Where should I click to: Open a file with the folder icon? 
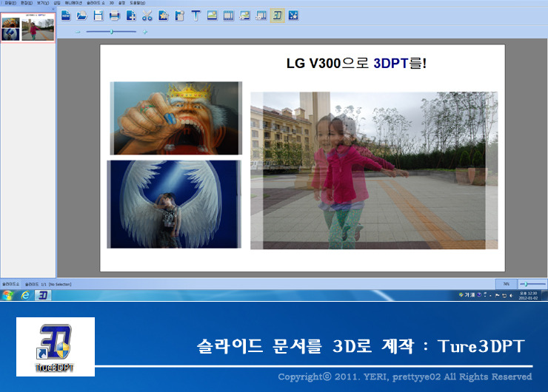click(81, 16)
